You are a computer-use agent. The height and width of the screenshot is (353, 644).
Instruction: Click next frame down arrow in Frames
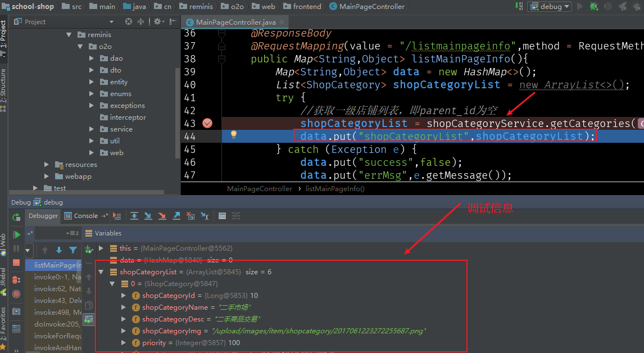(x=59, y=250)
